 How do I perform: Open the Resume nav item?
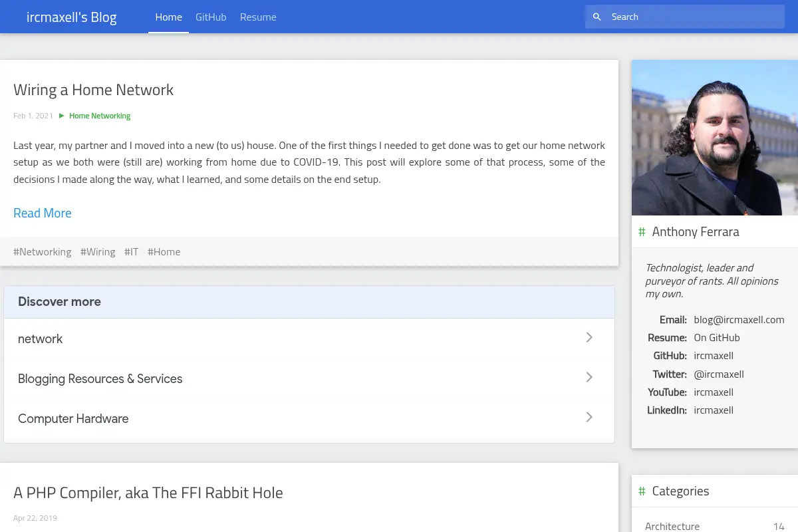coord(258,17)
